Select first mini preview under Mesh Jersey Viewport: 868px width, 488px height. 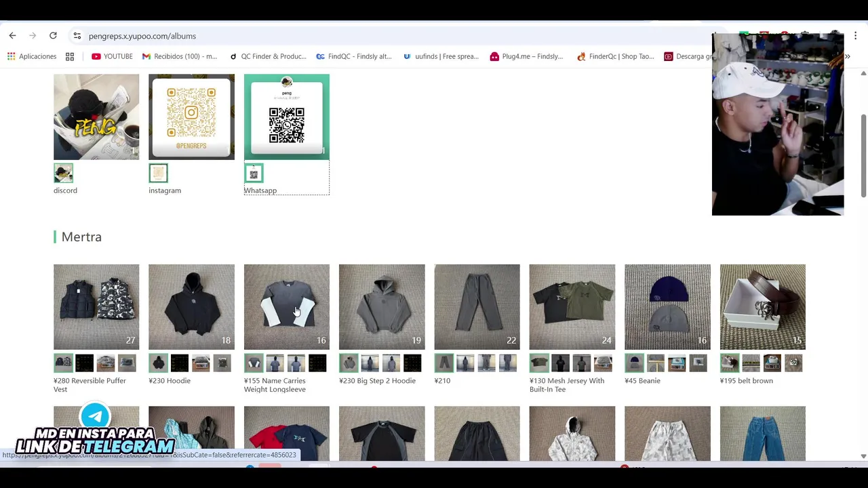point(539,363)
